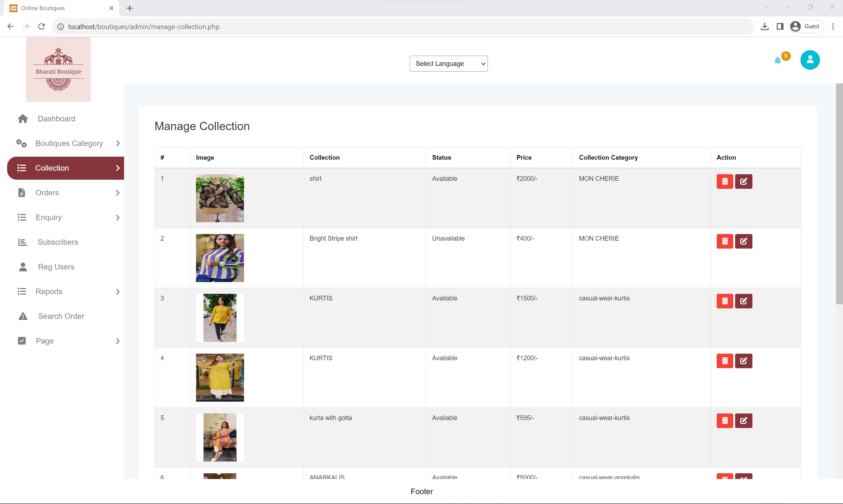Image resolution: width=843 pixels, height=504 pixels.
Task: Select the Subscribers menu item
Action: [x=58, y=242]
